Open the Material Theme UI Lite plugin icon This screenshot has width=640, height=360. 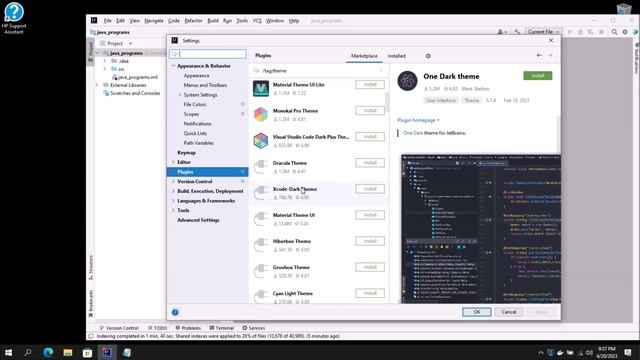point(261,88)
